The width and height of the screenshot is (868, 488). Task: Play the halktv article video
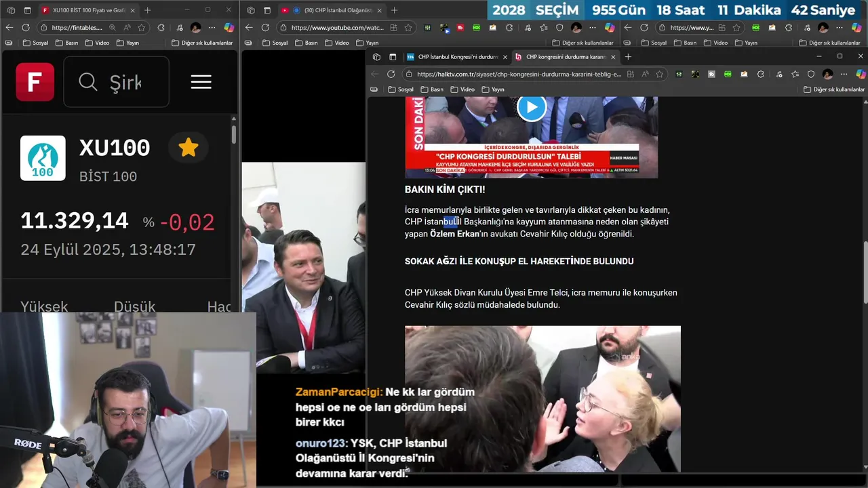click(x=532, y=107)
